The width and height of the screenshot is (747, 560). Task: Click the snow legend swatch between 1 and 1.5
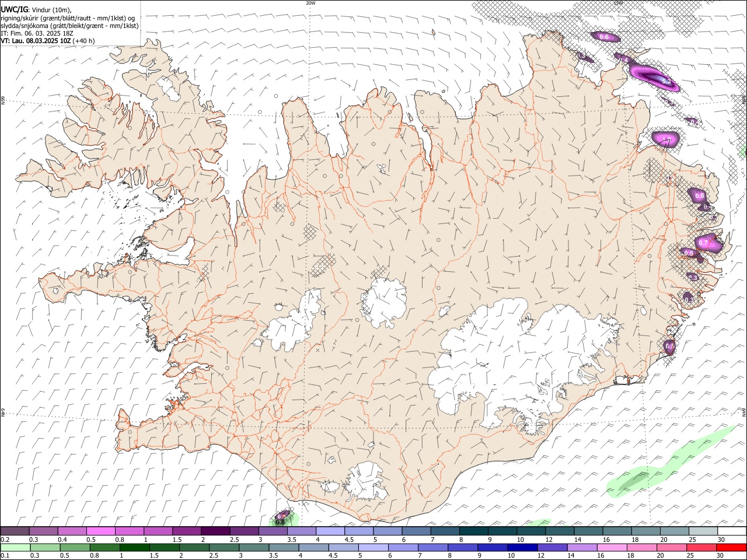click(x=158, y=531)
